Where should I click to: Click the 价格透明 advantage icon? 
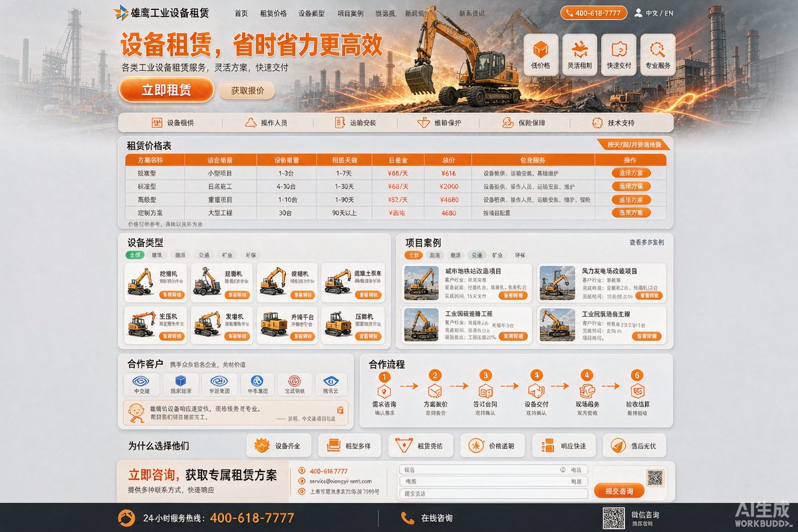(x=475, y=446)
